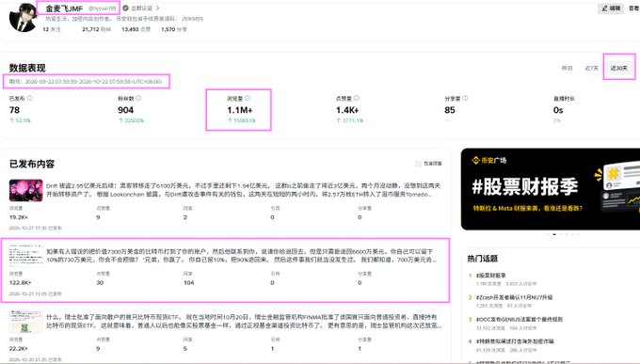The image size is (640, 364).
Task: Click the info icon next to 浏览量
Action: pos(248,99)
